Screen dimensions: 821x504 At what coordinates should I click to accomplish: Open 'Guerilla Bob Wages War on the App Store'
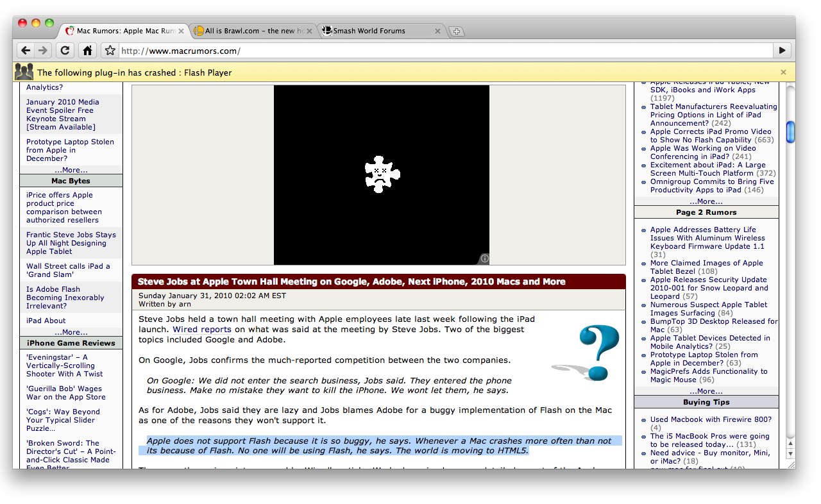pos(66,392)
